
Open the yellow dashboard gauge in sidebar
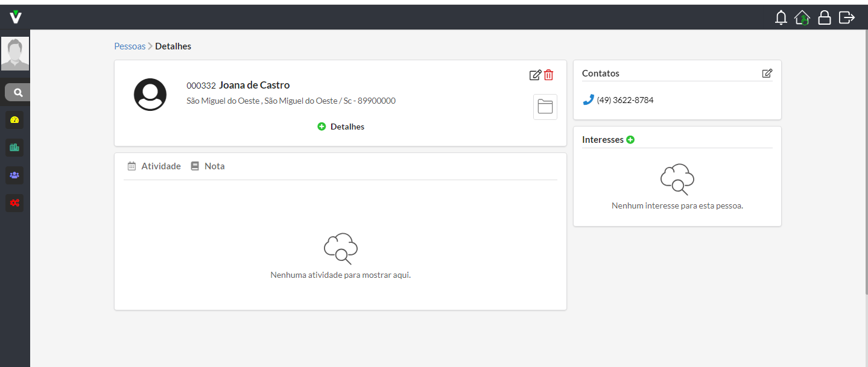15,120
